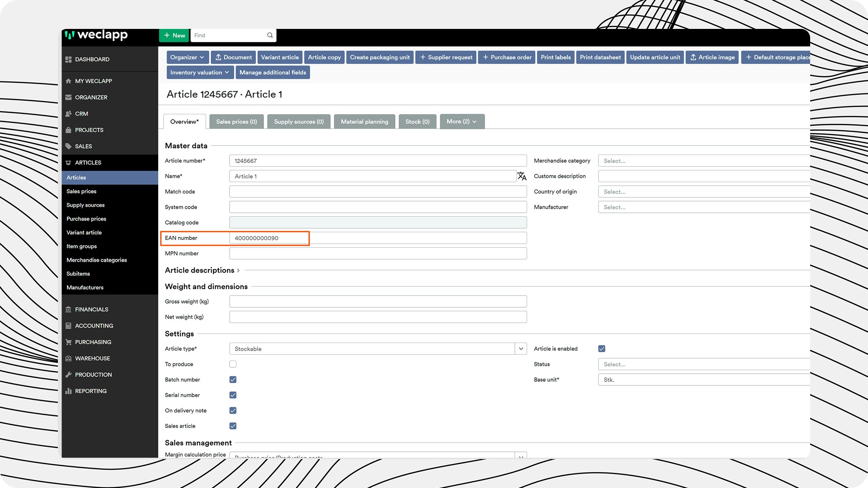Click the Print labels button
868x488 pixels.
click(x=556, y=57)
